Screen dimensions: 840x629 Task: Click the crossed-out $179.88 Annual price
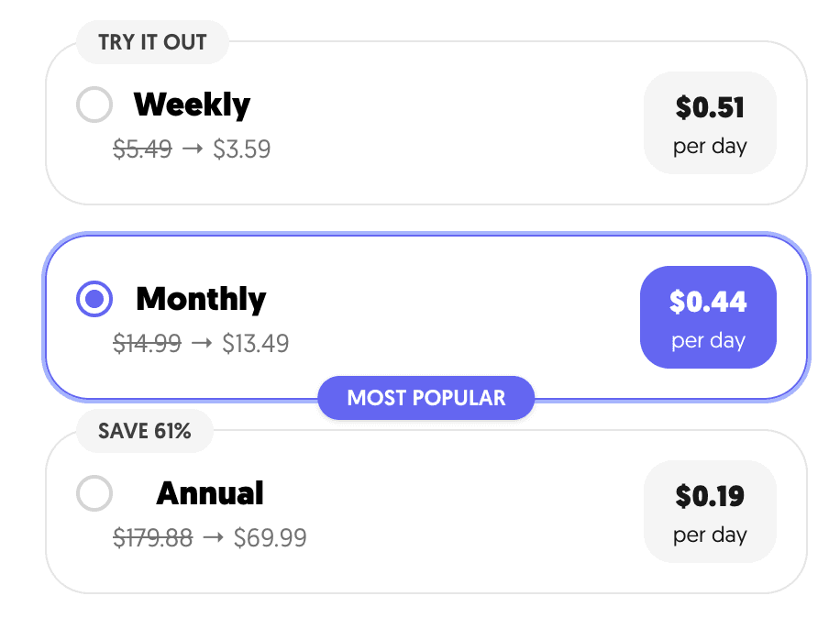pos(153,538)
